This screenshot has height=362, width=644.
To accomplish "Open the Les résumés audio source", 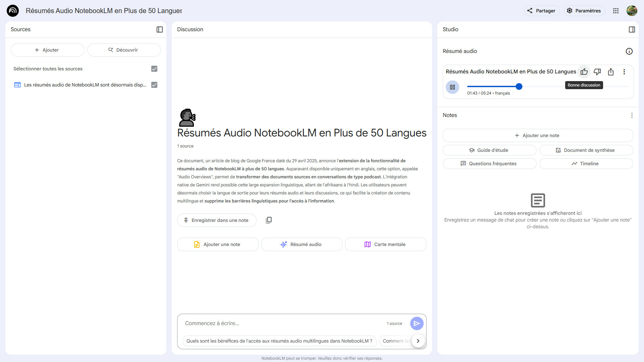I will pyautogui.click(x=85, y=85).
